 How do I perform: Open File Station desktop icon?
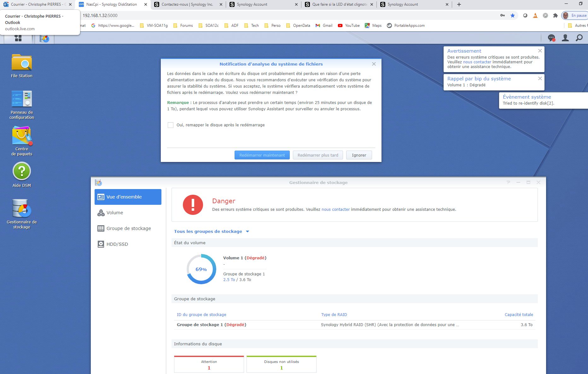click(x=22, y=66)
